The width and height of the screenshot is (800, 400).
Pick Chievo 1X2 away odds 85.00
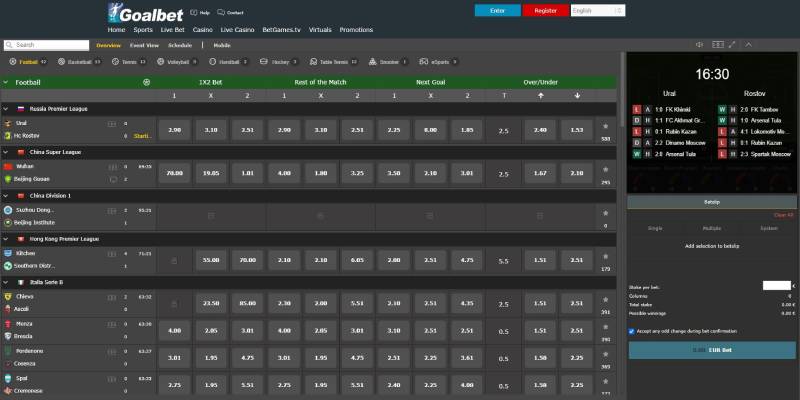(247, 303)
